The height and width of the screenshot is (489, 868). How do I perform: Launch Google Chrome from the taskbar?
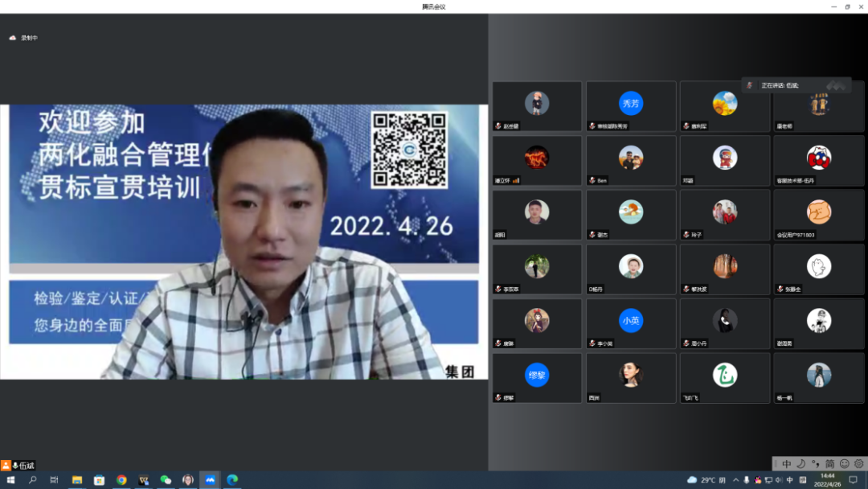121,480
